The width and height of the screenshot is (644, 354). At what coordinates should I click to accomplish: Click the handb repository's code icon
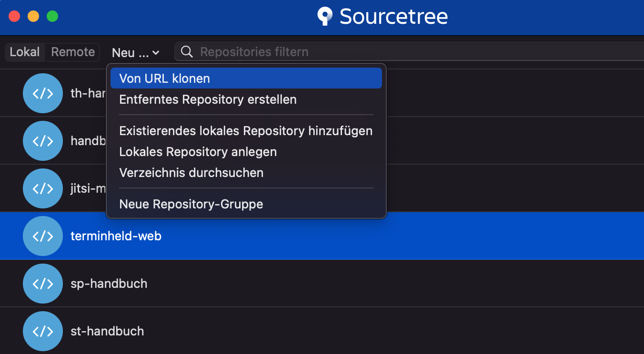pos(43,141)
